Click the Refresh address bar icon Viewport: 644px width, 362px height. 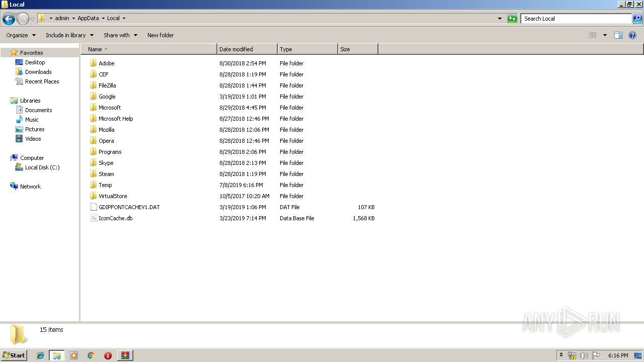[x=512, y=19]
